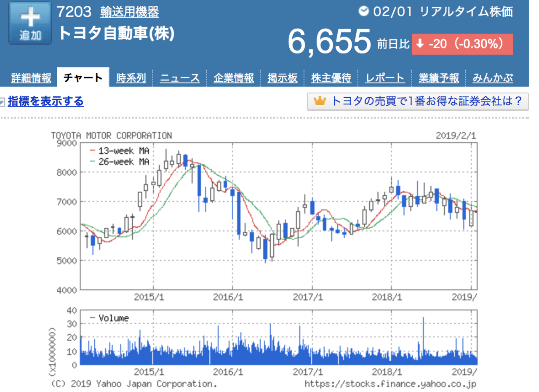View the 株主優待 tab
This screenshot has height=392, width=539.
click(331, 78)
